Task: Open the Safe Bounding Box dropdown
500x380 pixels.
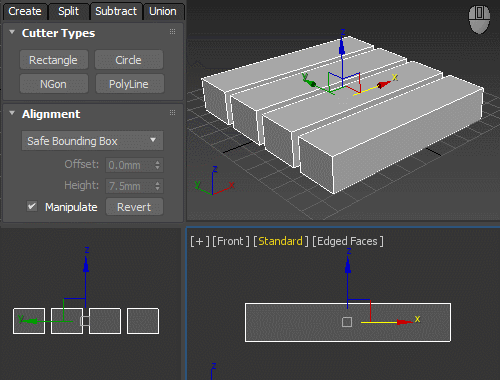Action: pos(92,141)
